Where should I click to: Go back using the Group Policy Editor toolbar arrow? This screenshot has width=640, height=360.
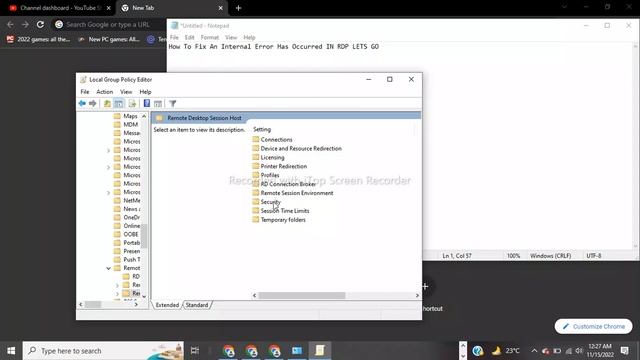[82, 104]
